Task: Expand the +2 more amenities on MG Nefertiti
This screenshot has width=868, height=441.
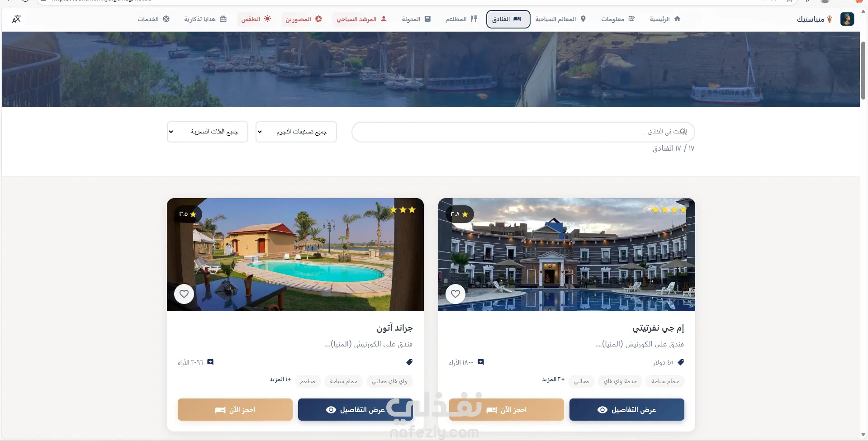Action: [553, 379]
